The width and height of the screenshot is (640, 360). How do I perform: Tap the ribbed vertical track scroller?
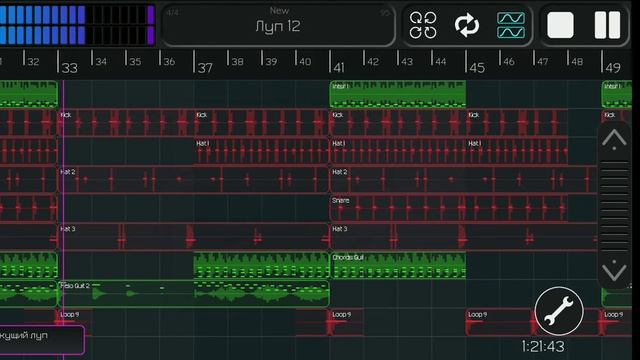(614, 205)
